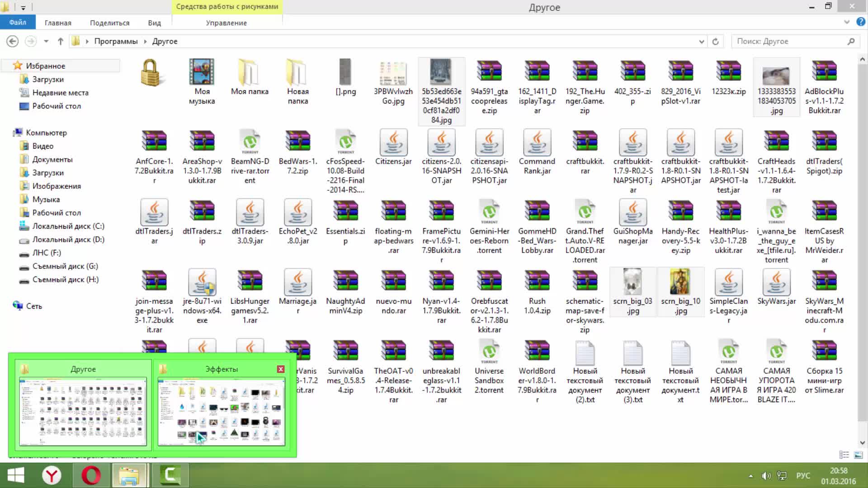
Task: Navigate to Программы in breadcrumb
Action: tap(116, 41)
